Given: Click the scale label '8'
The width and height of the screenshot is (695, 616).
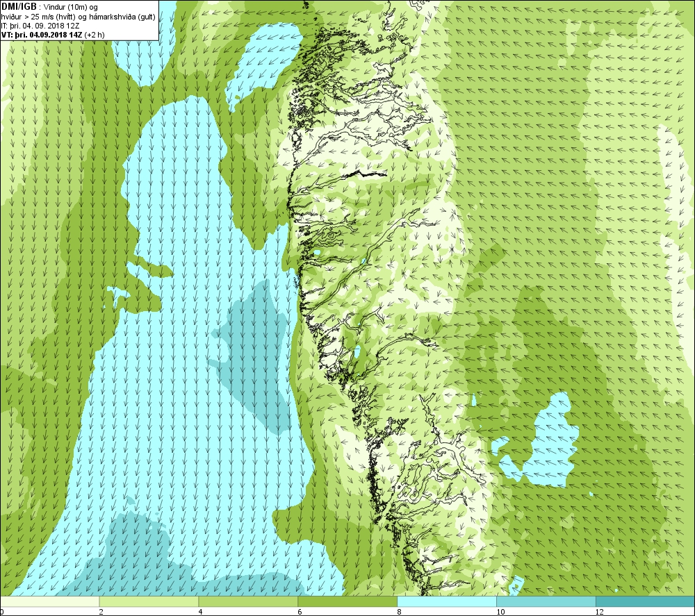Looking at the screenshot, I should pos(400,612).
